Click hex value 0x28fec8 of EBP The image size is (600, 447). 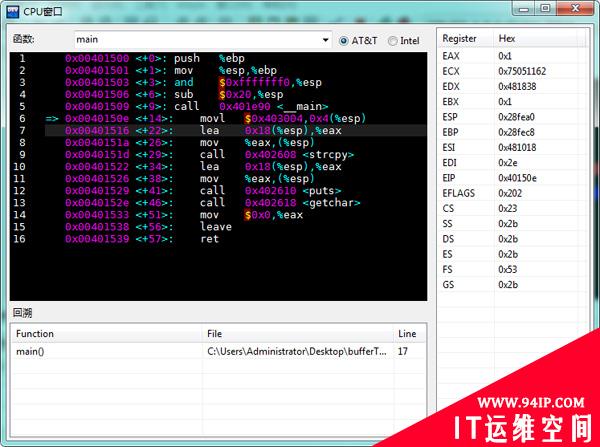pos(516,132)
